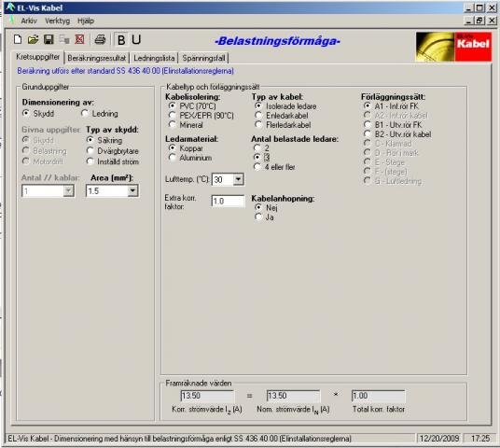Click the Kabel logo image
500x448 pixels.
tap(453, 47)
